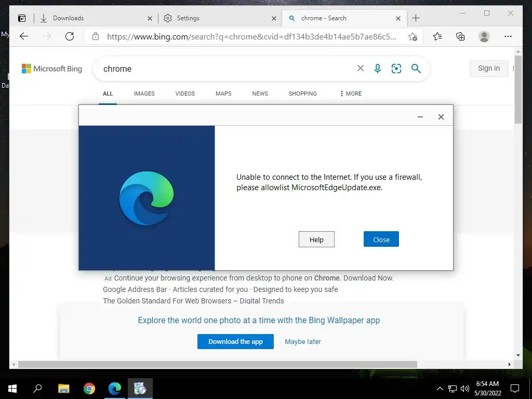Open a new tab with plus button

416,18
